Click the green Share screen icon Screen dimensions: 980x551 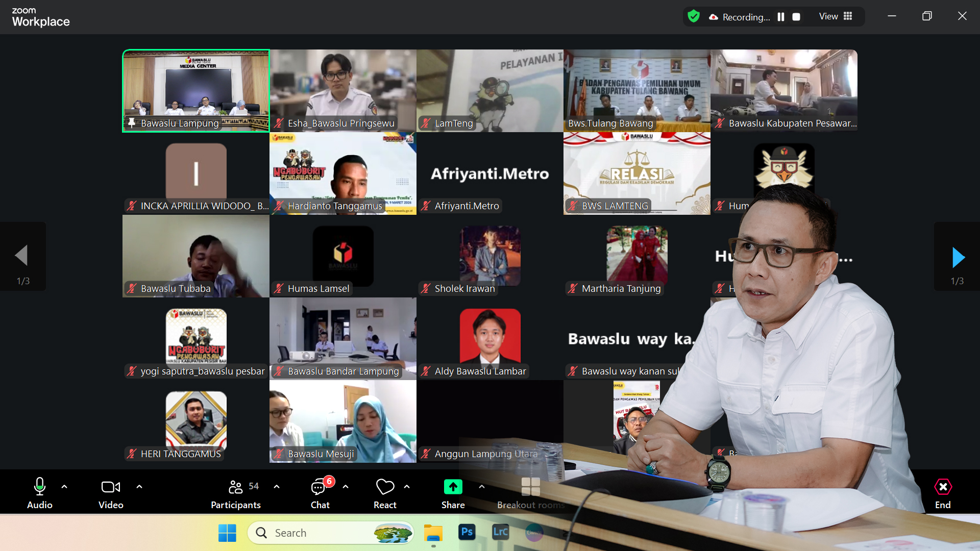click(453, 487)
